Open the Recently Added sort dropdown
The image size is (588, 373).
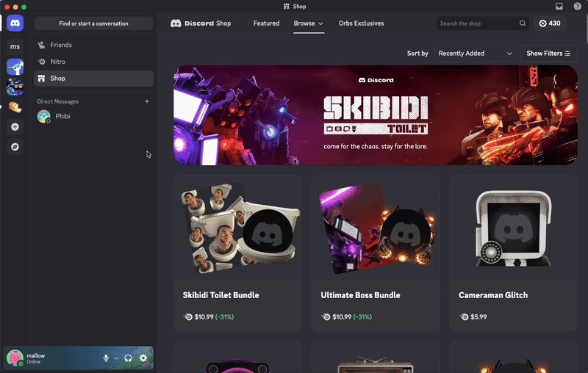475,54
